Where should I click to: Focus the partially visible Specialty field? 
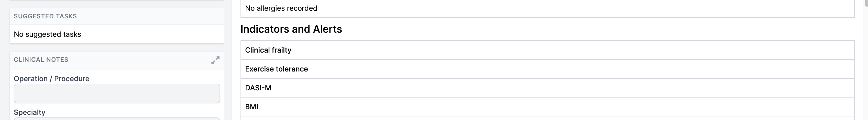click(x=117, y=119)
